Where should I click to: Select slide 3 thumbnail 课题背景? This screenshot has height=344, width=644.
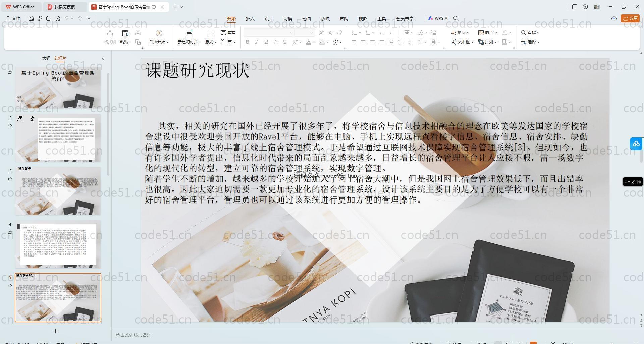click(x=58, y=191)
